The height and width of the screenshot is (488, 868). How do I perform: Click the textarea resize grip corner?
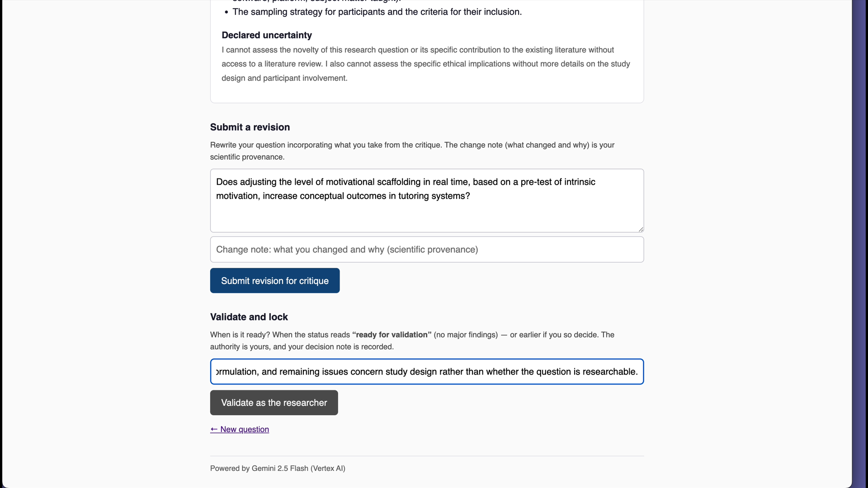641,229
